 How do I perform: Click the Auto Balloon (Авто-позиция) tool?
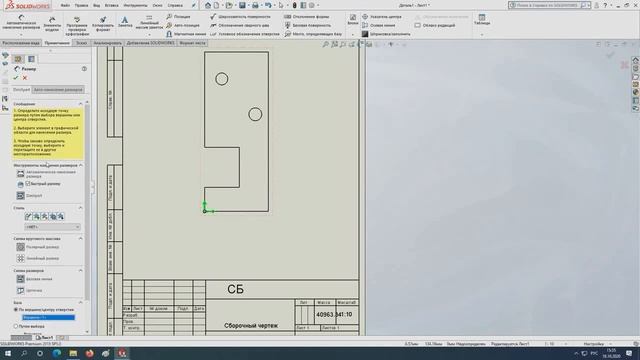tap(183, 25)
